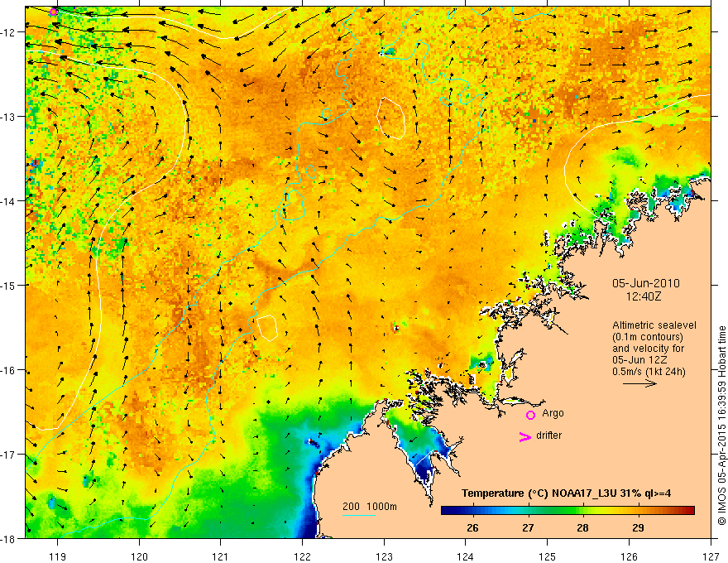Click the '05-Jun 12Z' legend line
This screenshot has height=563, width=728.
[642, 360]
